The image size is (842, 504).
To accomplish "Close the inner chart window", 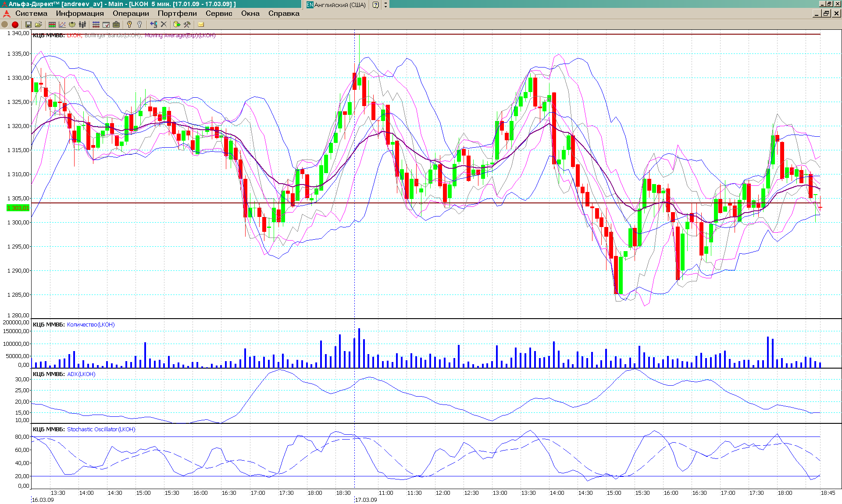I will coord(836,14).
